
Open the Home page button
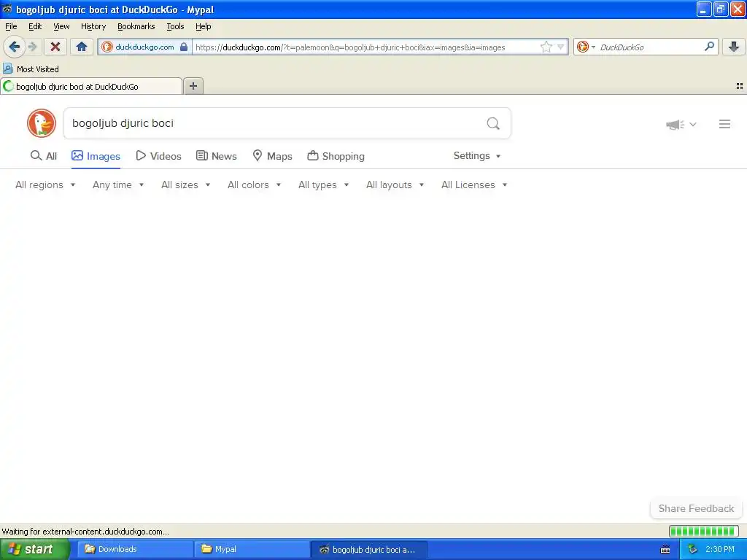pos(82,47)
